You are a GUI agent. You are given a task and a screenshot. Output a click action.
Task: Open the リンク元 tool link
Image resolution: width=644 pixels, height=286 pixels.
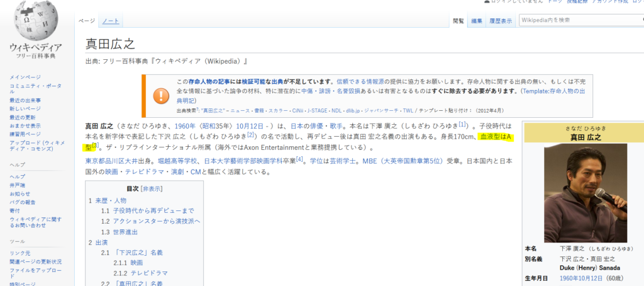[19, 253]
